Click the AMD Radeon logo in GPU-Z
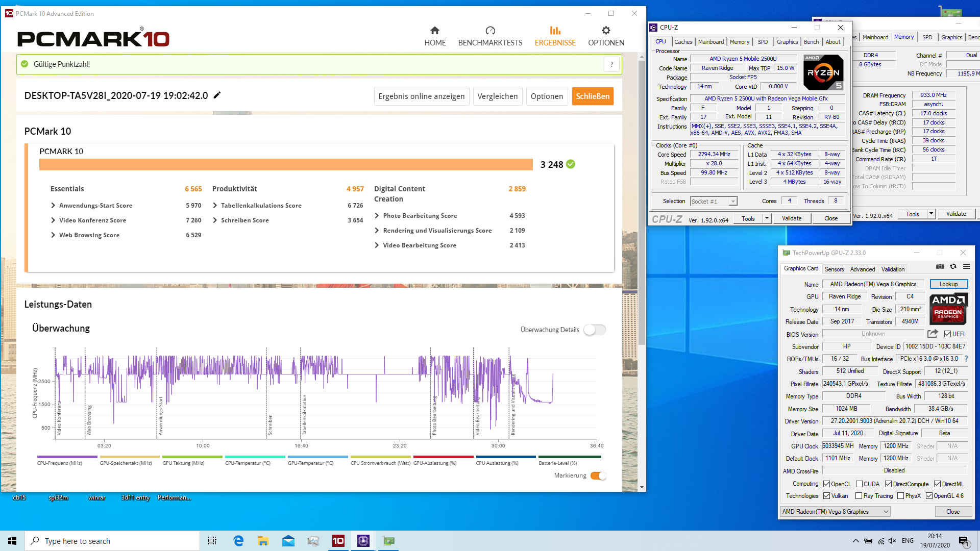 click(x=948, y=309)
